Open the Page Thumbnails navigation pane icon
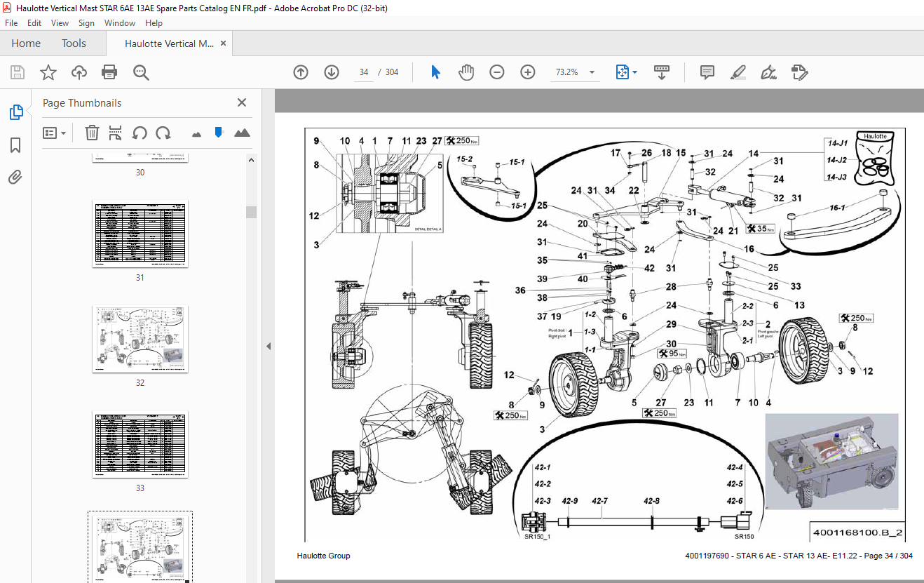The image size is (924, 583). 15,112
